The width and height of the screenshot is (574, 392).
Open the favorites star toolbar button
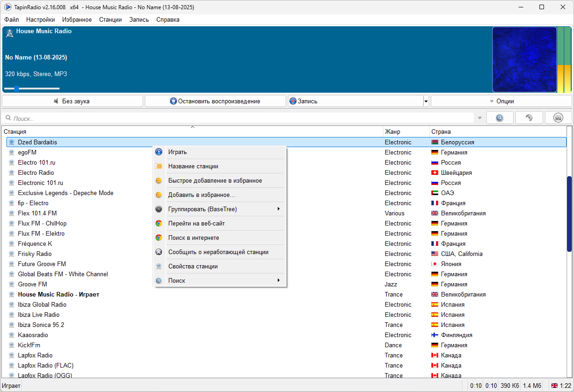(529, 118)
